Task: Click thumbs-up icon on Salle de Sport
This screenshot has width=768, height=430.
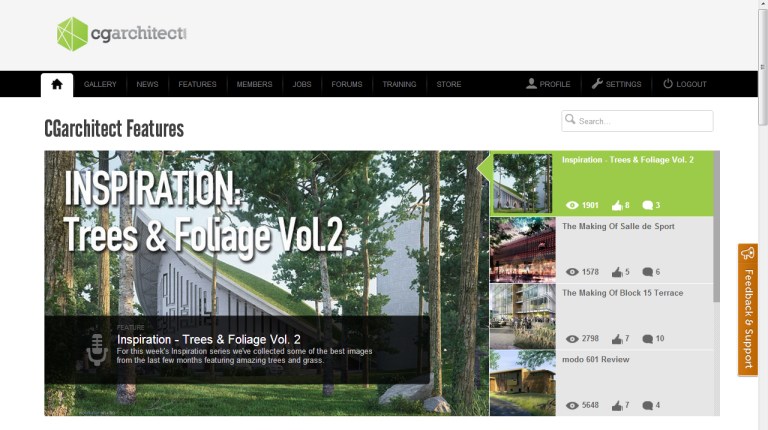Action: 617,272
